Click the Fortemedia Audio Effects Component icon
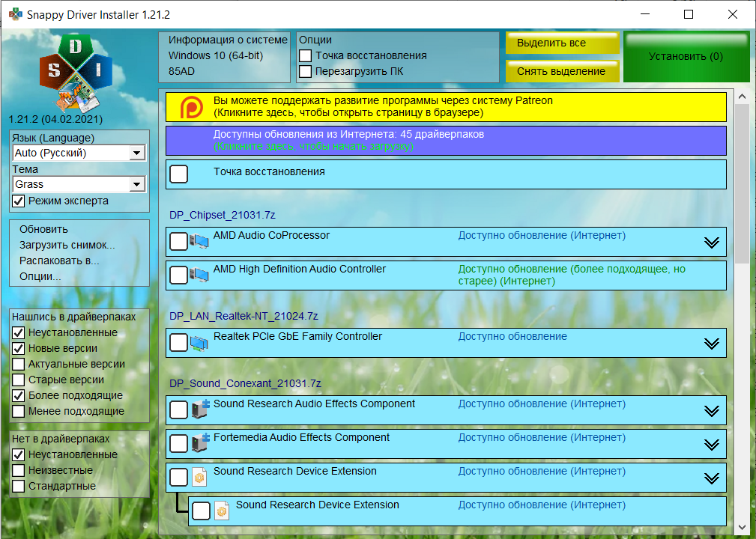The height and width of the screenshot is (539, 756). click(x=200, y=442)
